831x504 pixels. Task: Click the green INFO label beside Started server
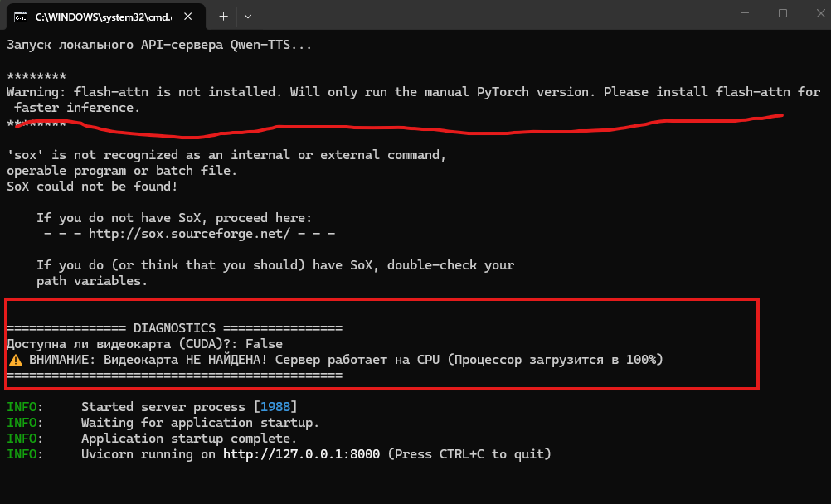tap(22, 407)
